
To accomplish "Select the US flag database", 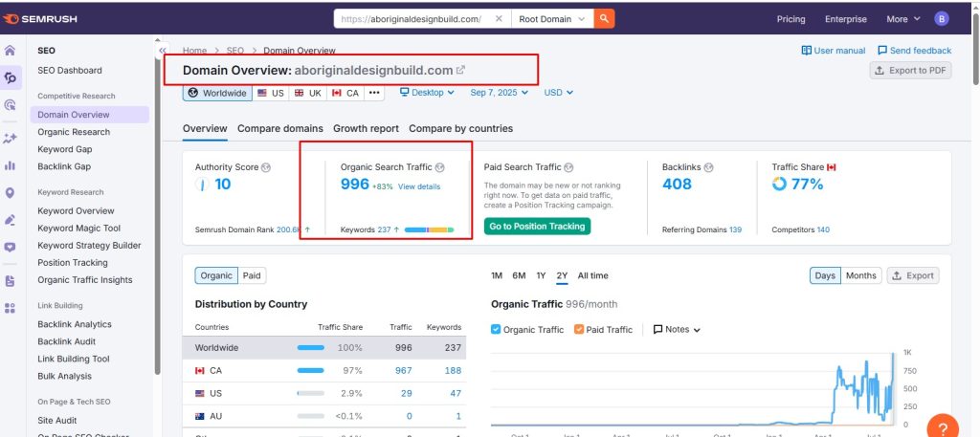I will coord(270,93).
